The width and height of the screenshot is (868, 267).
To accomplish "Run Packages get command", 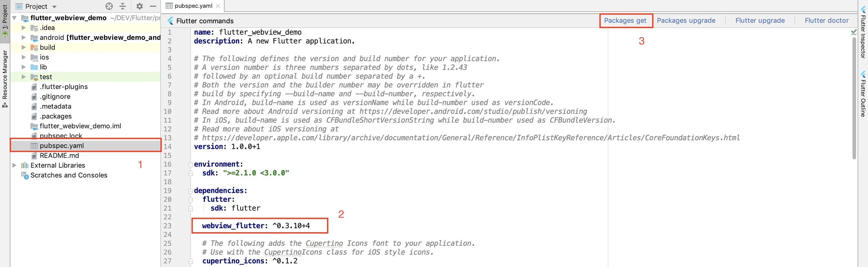I will click(625, 21).
